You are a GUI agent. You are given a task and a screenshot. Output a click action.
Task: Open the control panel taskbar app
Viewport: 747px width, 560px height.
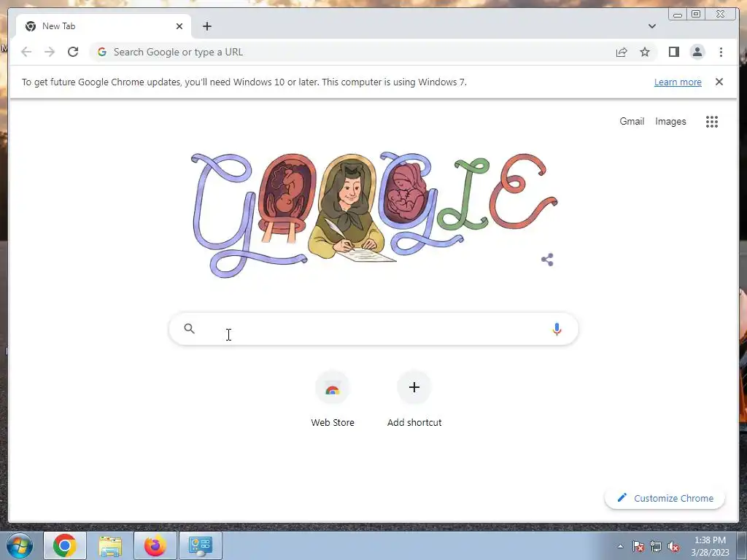(x=201, y=545)
